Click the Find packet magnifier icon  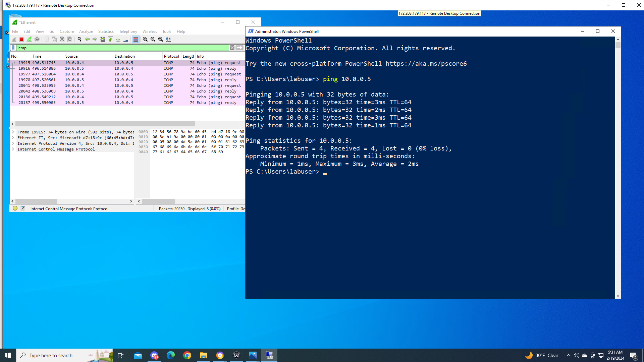79,39
